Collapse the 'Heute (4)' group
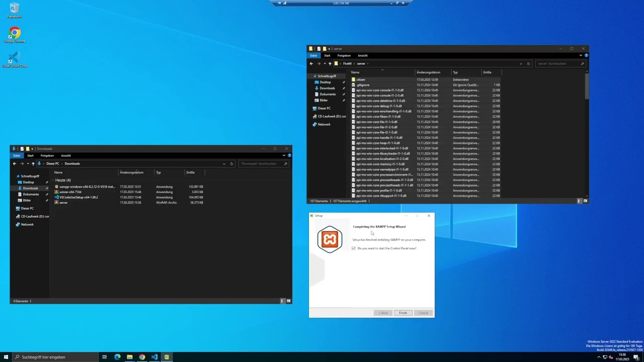The image size is (644, 362). click(53, 180)
